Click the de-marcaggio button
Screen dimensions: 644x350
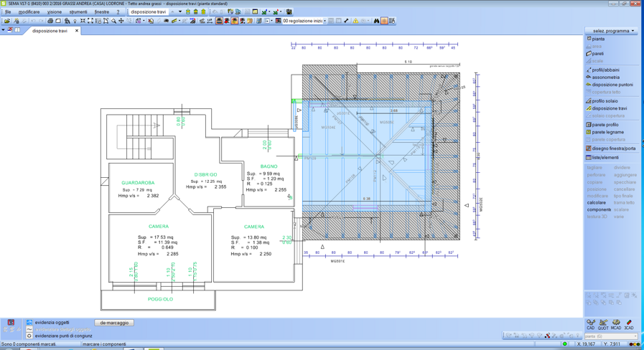coord(114,323)
